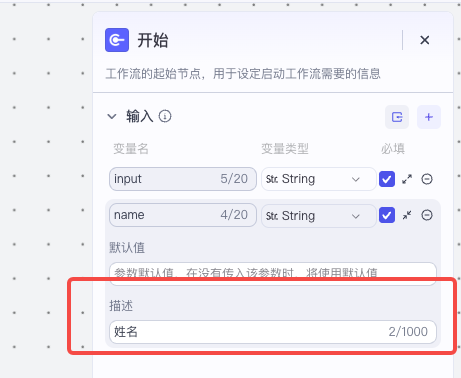Close the 开始 node panel
This screenshot has width=461, height=378.
[424, 40]
